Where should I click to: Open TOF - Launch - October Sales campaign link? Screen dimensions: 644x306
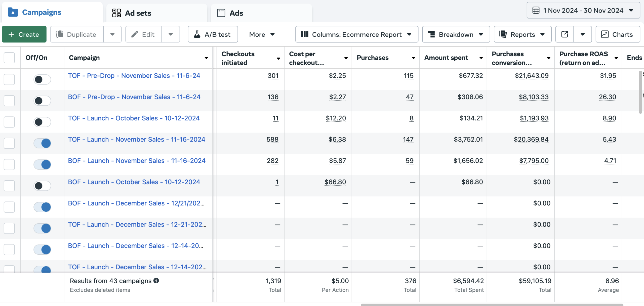[134, 118]
